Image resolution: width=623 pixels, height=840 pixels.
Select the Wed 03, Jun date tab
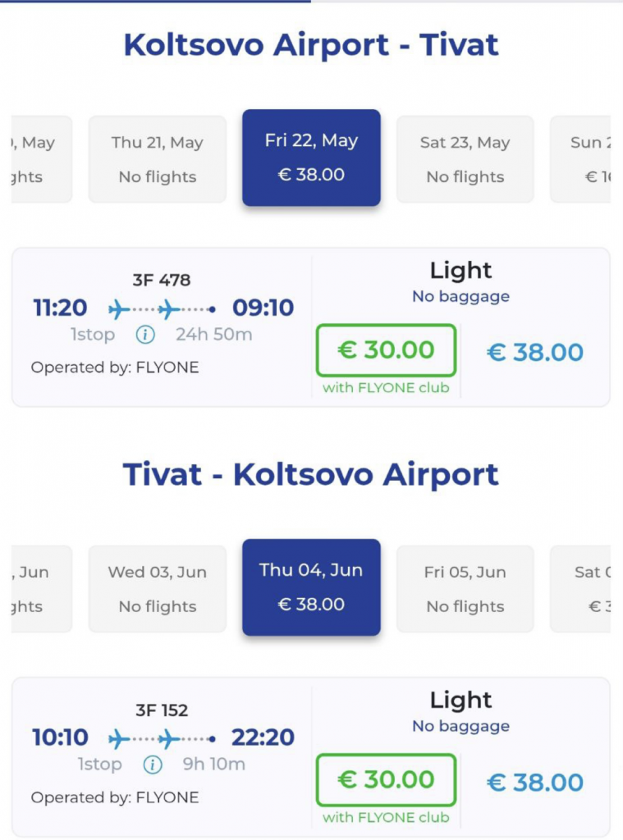pyautogui.click(x=157, y=589)
